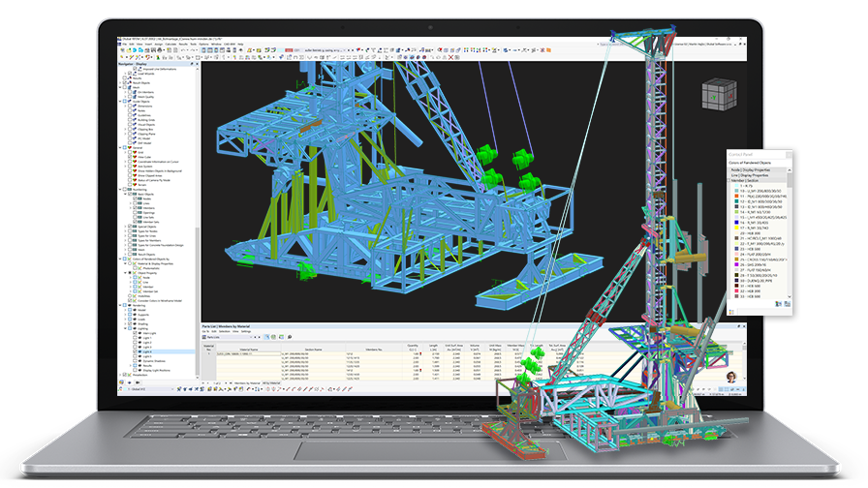Open the Selection menu in Parts List panel
The image size is (868, 488).
pyautogui.click(x=224, y=331)
